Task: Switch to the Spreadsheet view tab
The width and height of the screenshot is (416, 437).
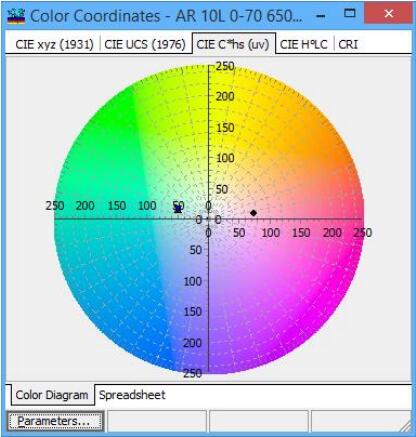Action: (x=132, y=395)
